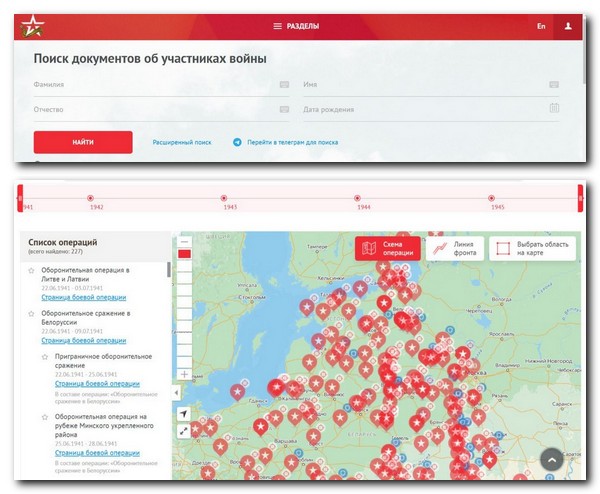Image resolution: width=600 pixels, height=494 pixels.
Task: Click Выбрать область на карте button
Action: pos(533,249)
